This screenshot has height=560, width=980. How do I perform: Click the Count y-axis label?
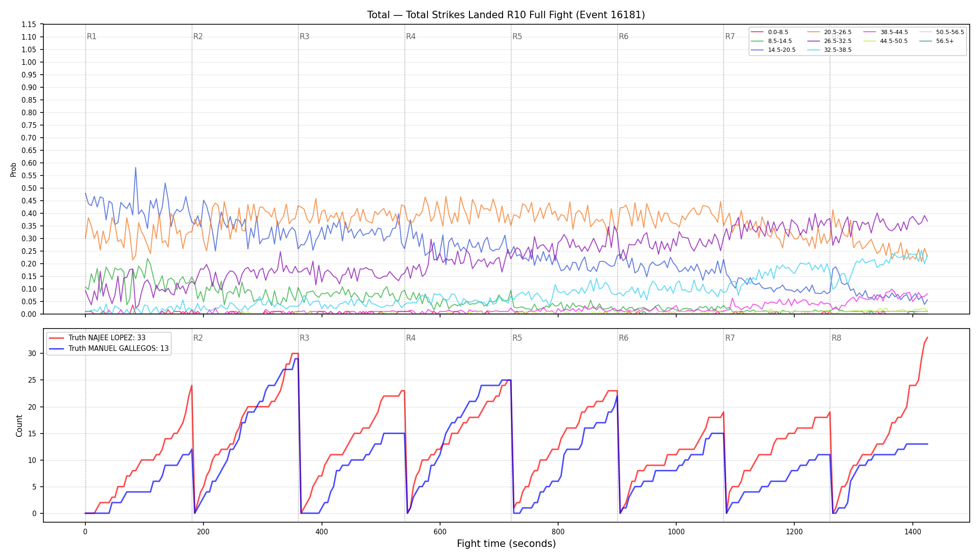click(19, 426)
